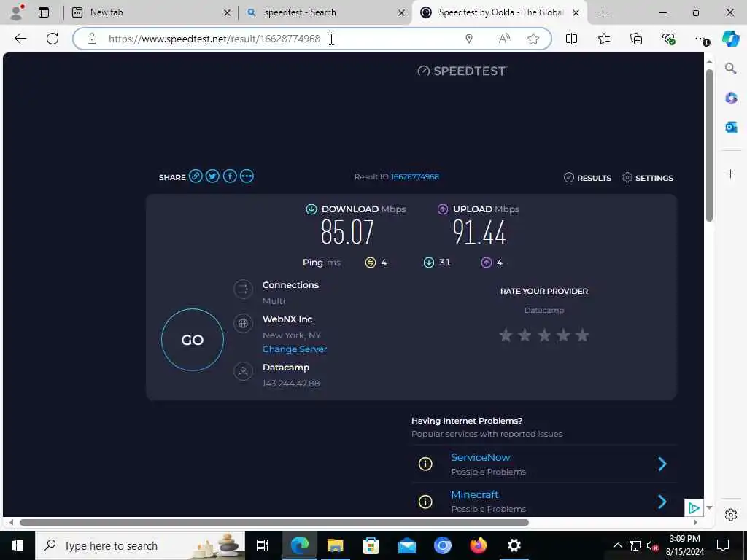Share the result on Facebook
Screen dimensions: 747x560
[230, 176]
